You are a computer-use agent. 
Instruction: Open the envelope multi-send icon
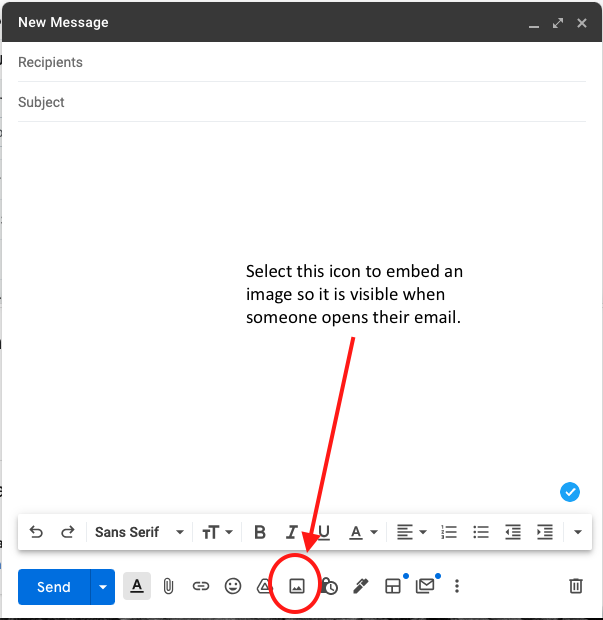click(425, 586)
